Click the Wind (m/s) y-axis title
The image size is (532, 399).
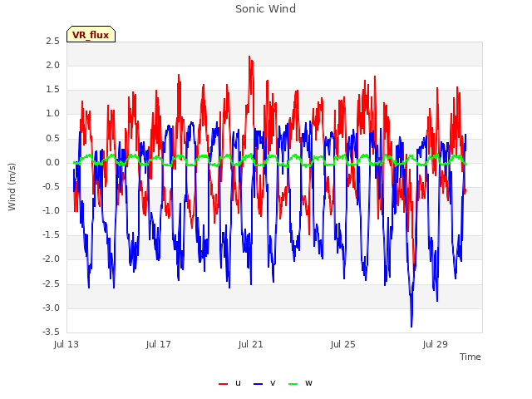pos(12,187)
